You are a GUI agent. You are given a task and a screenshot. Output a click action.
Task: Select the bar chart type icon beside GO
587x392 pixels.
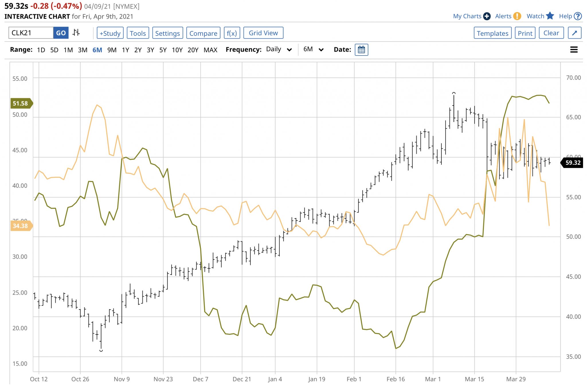pos(75,33)
